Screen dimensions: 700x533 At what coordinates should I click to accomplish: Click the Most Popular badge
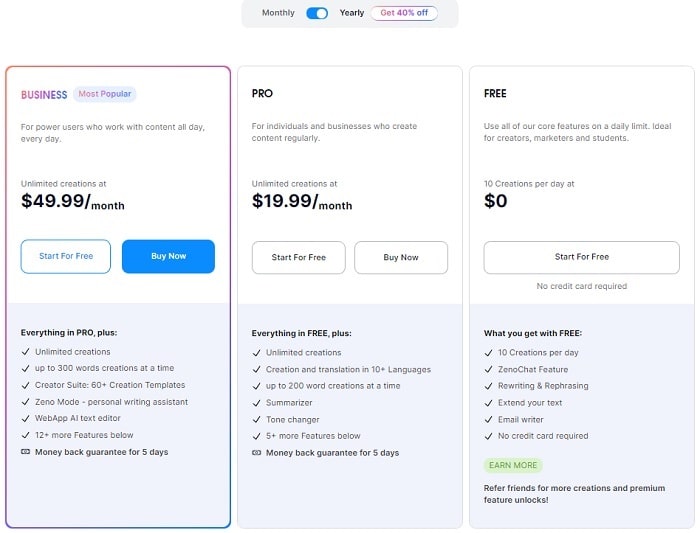104,94
